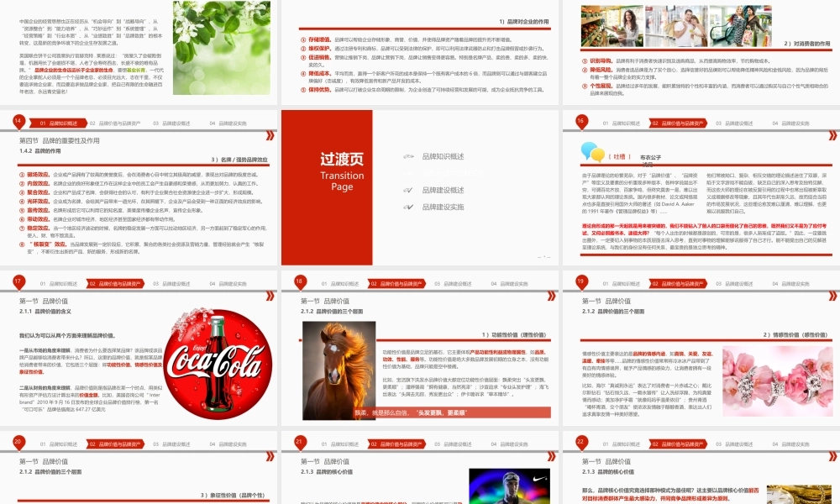Toggle the checkmark beside 品牌建设概述 on the transition page
The image size is (840, 504).
pos(407,191)
